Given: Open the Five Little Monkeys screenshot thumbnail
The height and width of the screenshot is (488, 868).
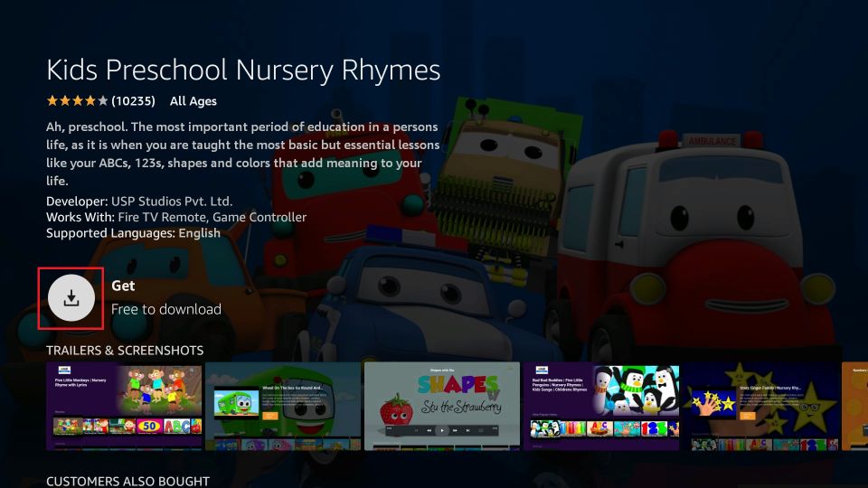Looking at the screenshot, I should pos(124,406).
